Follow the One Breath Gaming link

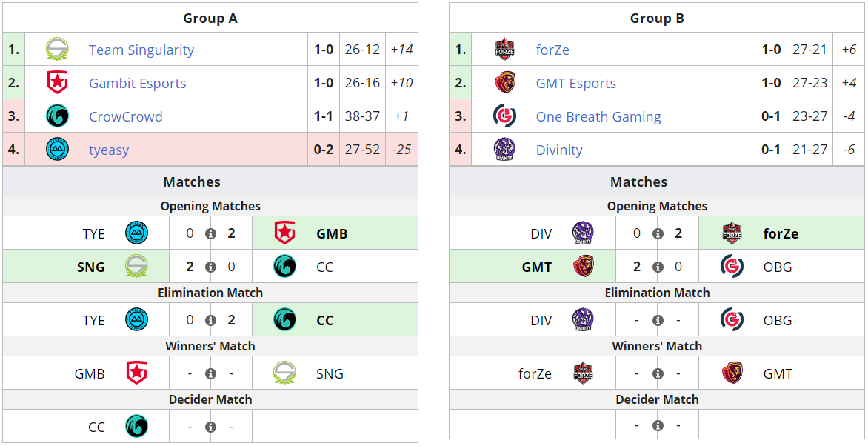coord(598,116)
